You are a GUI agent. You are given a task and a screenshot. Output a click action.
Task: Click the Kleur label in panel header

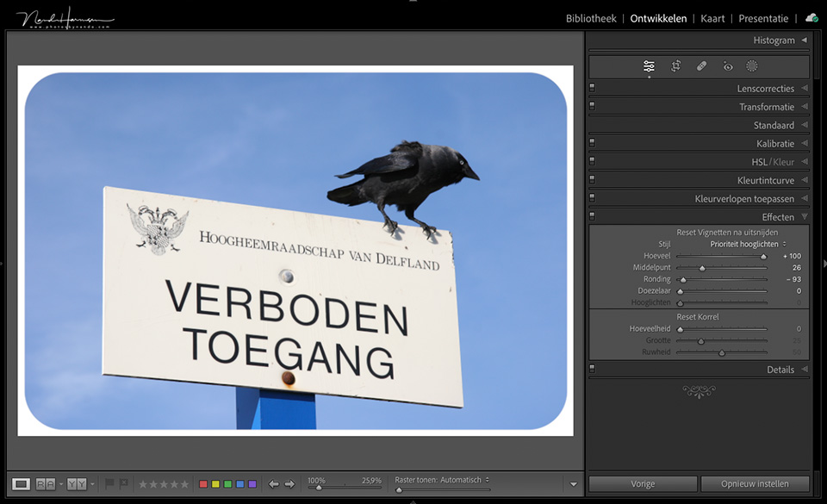pyautogui.click(x=783, y=162)
